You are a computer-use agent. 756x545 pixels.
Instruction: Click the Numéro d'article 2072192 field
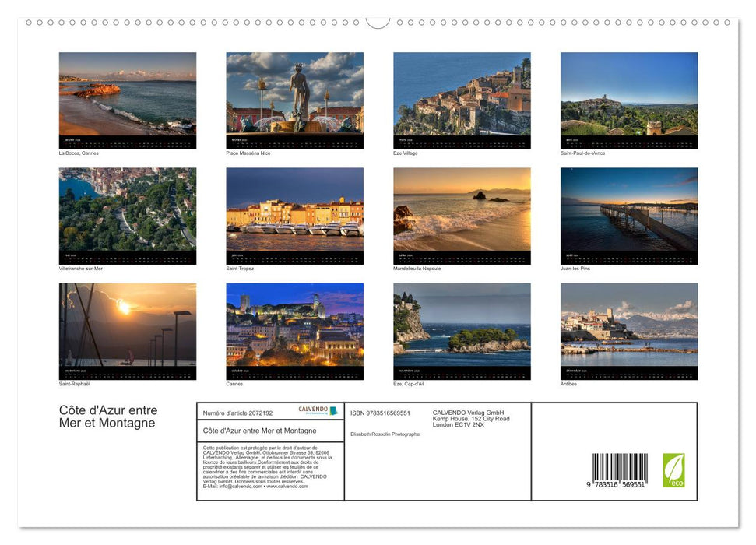click(239, 412)
